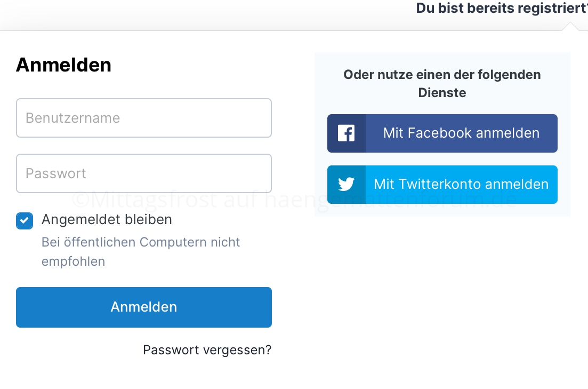Click the "Angemeldet bleiben" label text
This screenshot has height=389, width=588.
(x=107, y=219)
